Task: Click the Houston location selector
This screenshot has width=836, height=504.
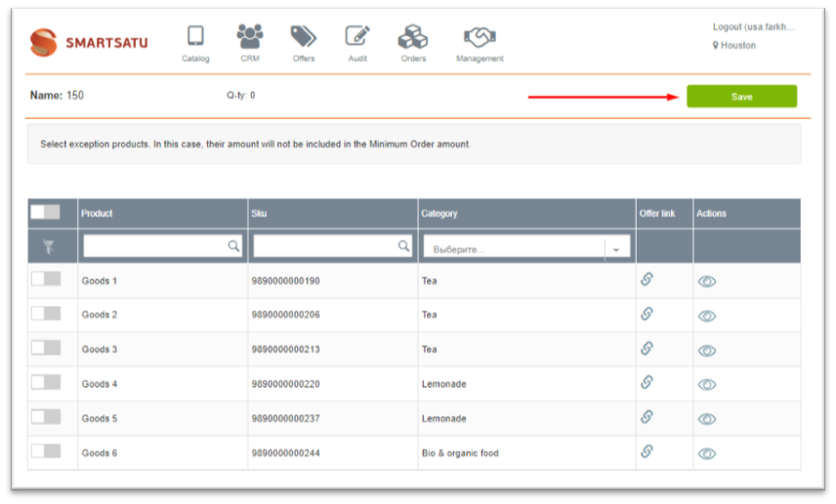Action: coord(737,45)
